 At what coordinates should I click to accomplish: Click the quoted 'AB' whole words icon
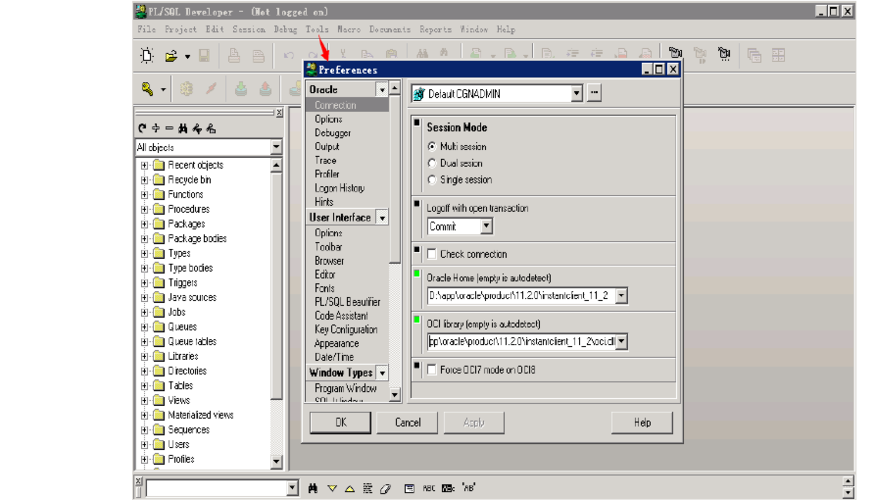click(469, 488)
